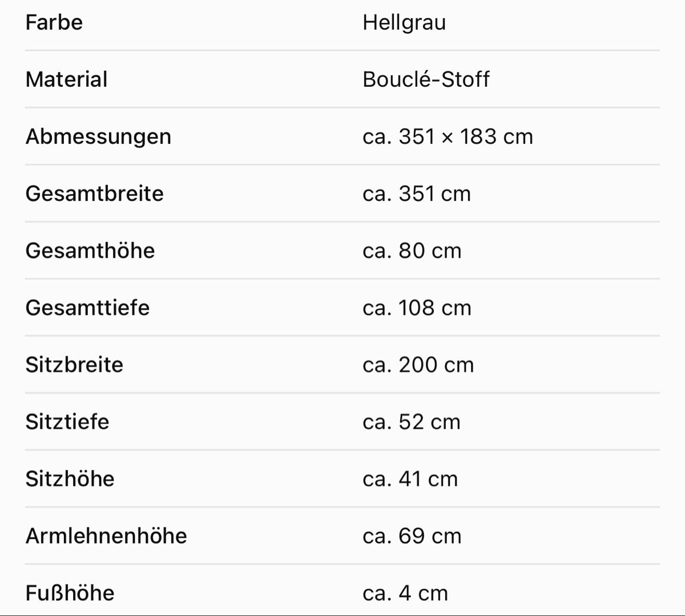Click the Armlehnenhöhe label
The image size is (685, 616).
[106, 536]
